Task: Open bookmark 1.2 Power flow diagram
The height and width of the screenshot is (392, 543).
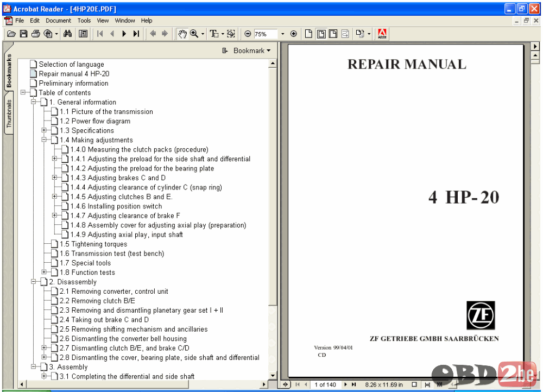Action: pyautogui.click(x=95, y=121)
